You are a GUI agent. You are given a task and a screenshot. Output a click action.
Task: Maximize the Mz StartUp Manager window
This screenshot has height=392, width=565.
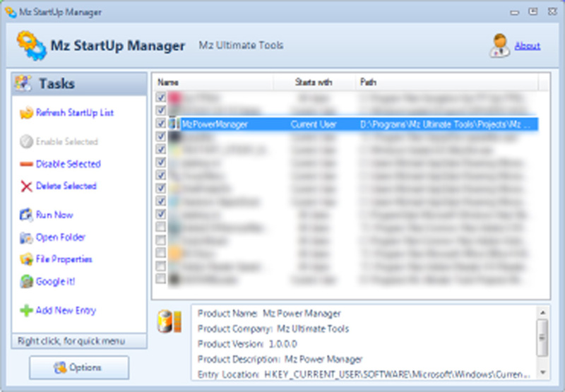click(x=533, y=12)
